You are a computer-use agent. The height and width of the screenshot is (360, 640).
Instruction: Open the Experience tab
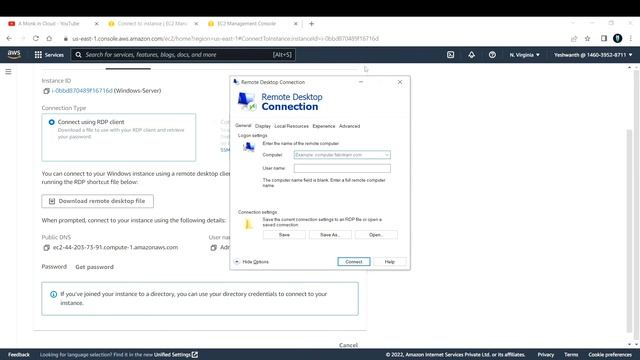[324, 126]
